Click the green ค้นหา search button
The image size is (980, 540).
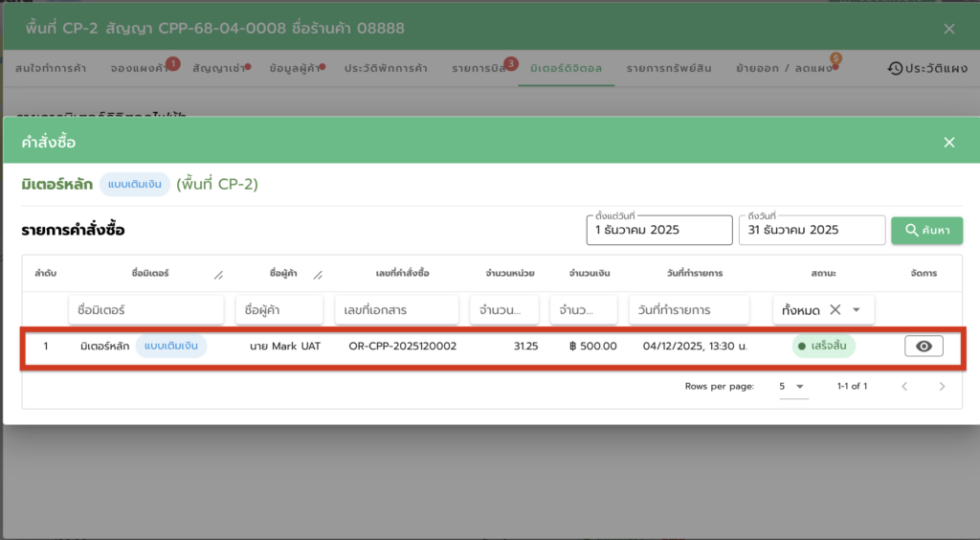point(926,231)
